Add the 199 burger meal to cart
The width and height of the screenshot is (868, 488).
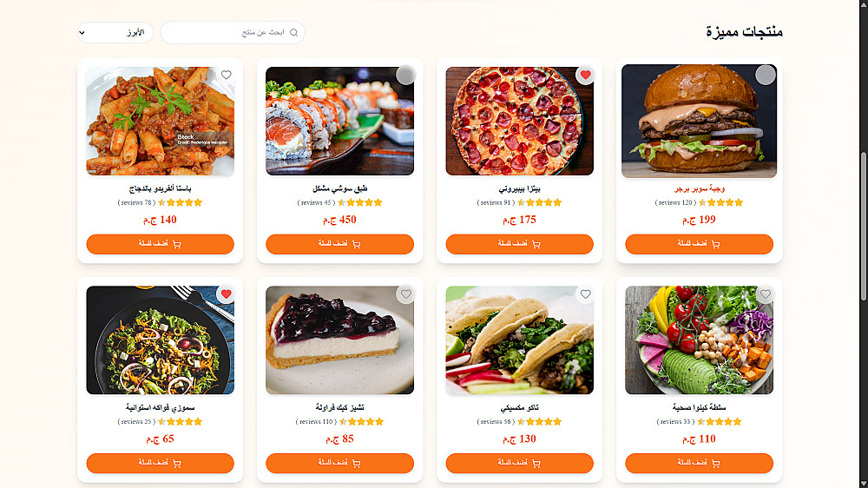(699, 244)
